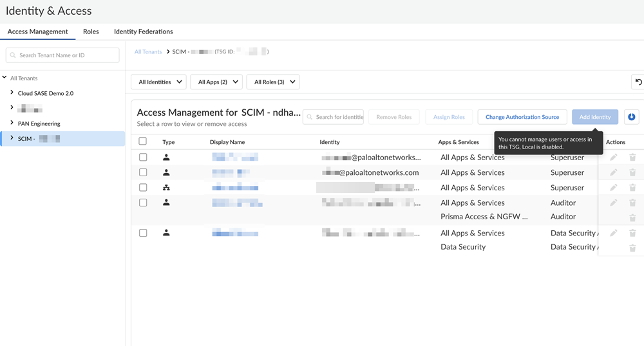
Task: Click the reset/undo filters icon
Action: pos(638,82)
